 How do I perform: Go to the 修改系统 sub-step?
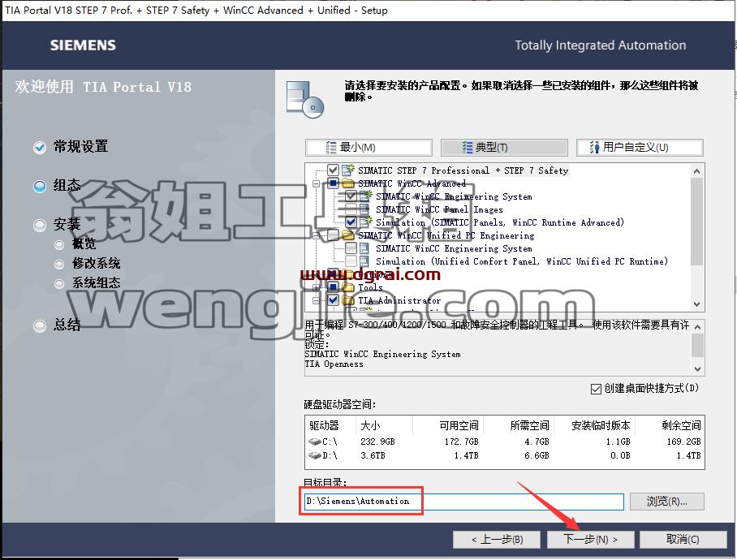pos(96,264)
